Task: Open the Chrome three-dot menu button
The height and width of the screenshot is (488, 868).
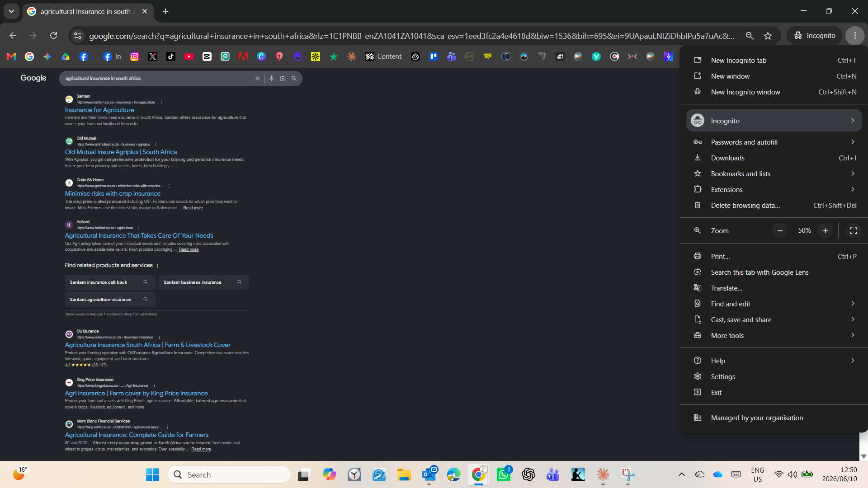Action: (x=855, y=36)
